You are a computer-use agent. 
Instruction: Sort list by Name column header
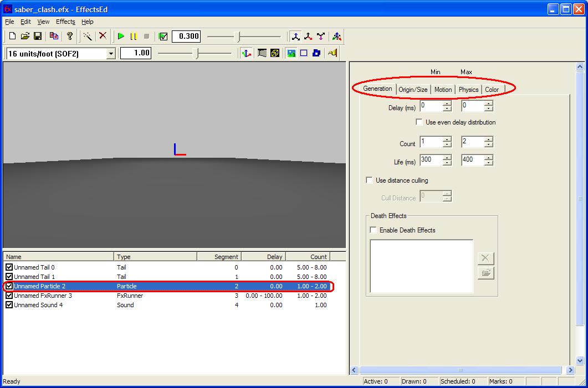tap(59, 256)
